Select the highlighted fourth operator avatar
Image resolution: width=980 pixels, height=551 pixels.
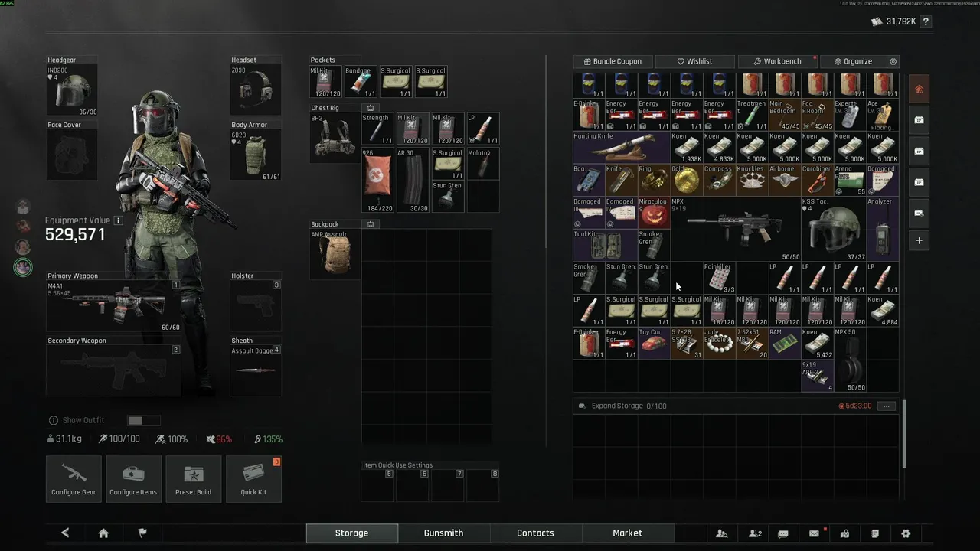[x=23, y=267]
